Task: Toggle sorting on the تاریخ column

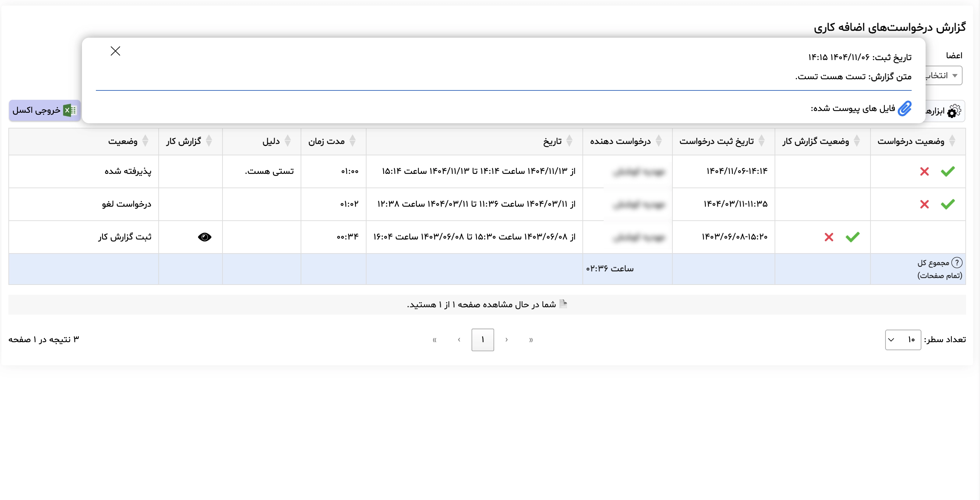Action: coord(569,141)
